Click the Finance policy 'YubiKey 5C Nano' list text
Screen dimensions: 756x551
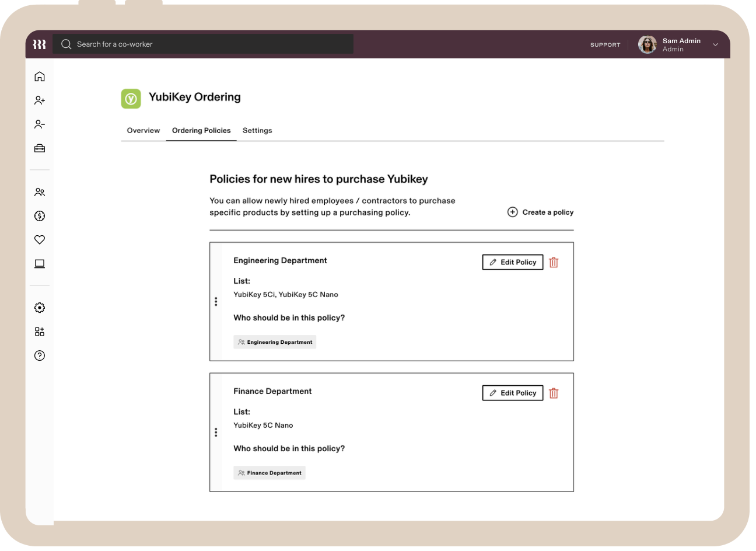click(x=263, y=426)
